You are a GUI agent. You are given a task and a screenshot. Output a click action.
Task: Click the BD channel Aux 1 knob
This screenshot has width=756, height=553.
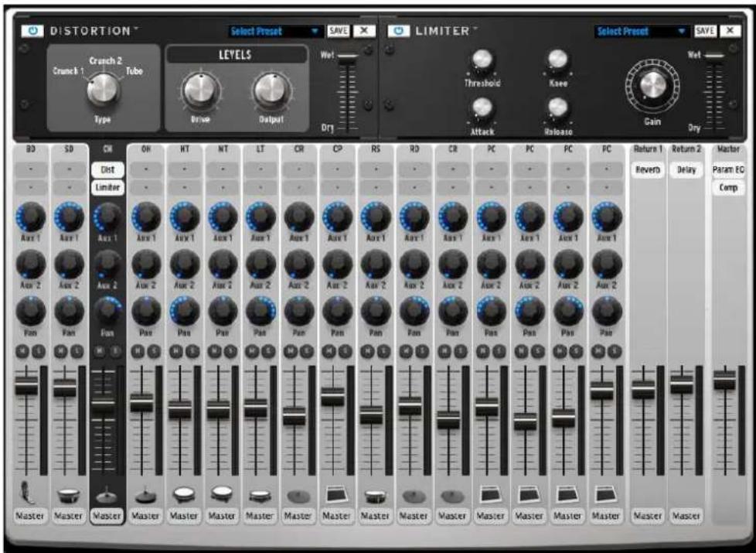(30, 217)
